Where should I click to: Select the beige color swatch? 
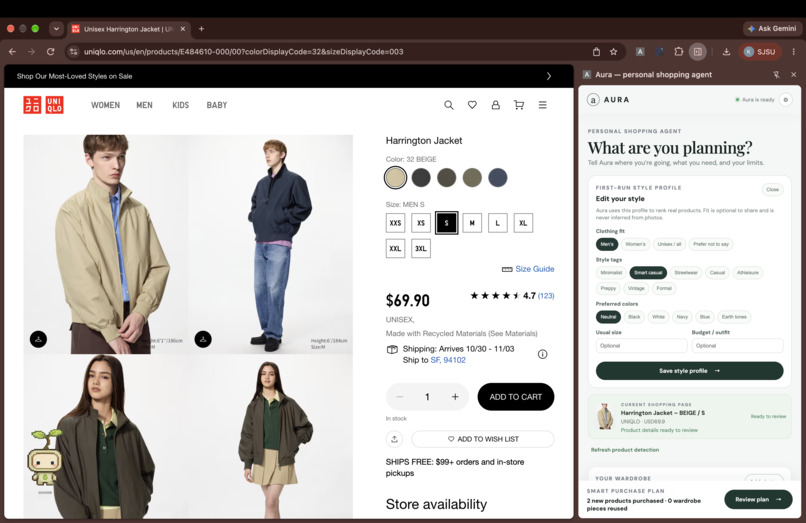tap(395, 177)
